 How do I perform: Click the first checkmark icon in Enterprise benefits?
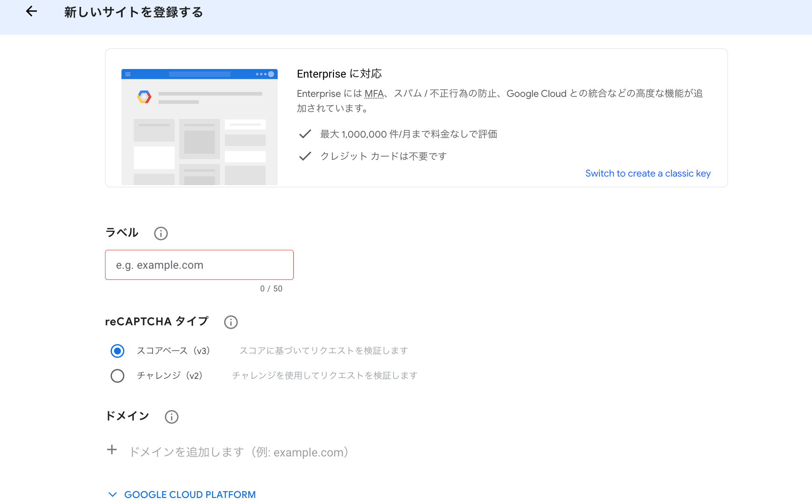point(304,134)
